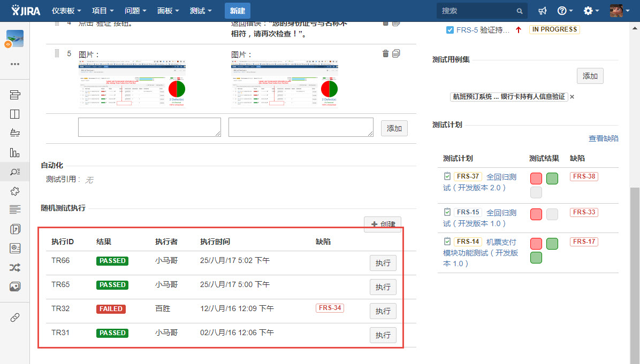
Task: Open step 5 left image thumbnail
Action: [x=132, y=83]
